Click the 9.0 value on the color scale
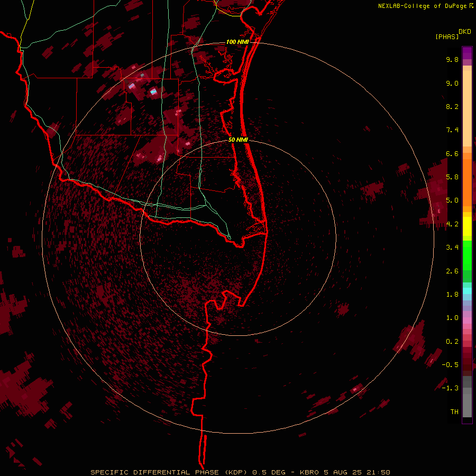Viewport: 476px width, 476px height. pyautogui.click(x=452, y=83)
